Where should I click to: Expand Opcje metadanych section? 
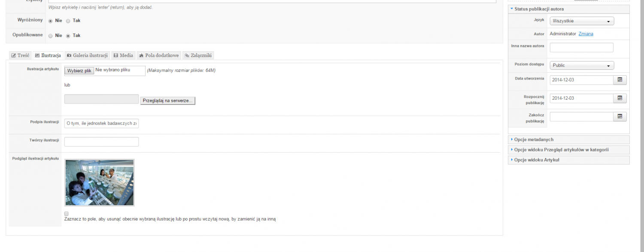point(534,140)
